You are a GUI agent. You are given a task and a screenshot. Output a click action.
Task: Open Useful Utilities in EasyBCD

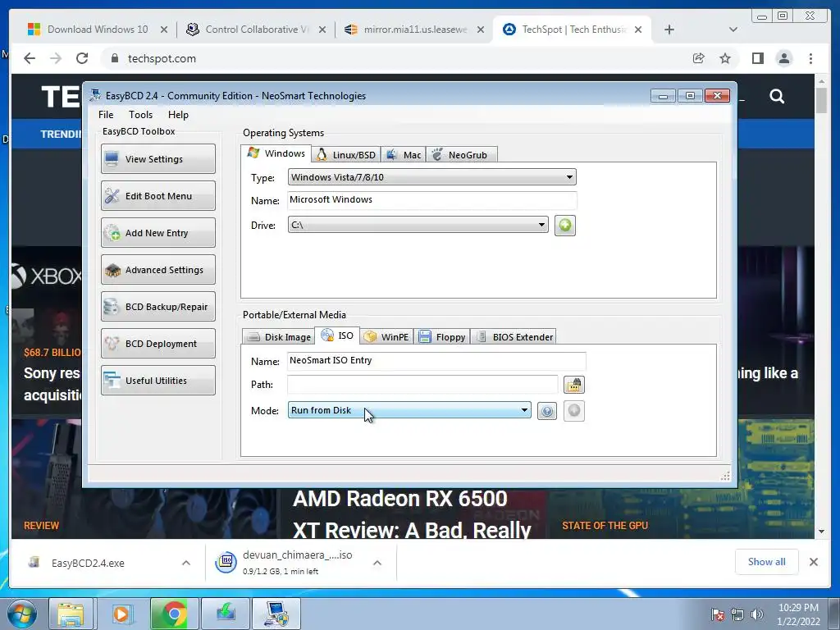coord(158,381)
